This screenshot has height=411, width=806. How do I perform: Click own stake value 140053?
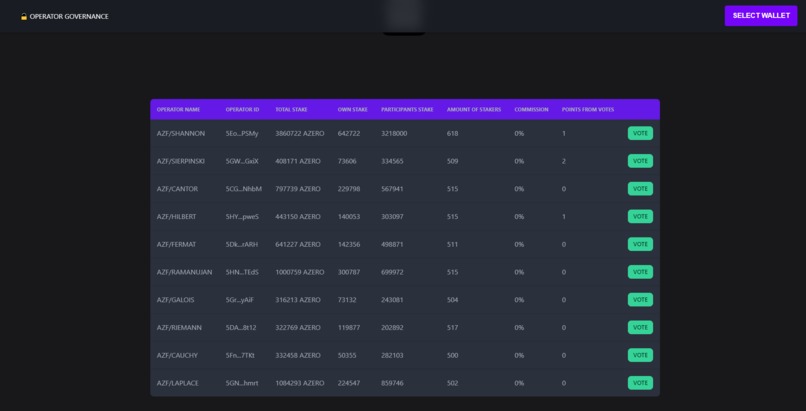click(x=349, y=216)
